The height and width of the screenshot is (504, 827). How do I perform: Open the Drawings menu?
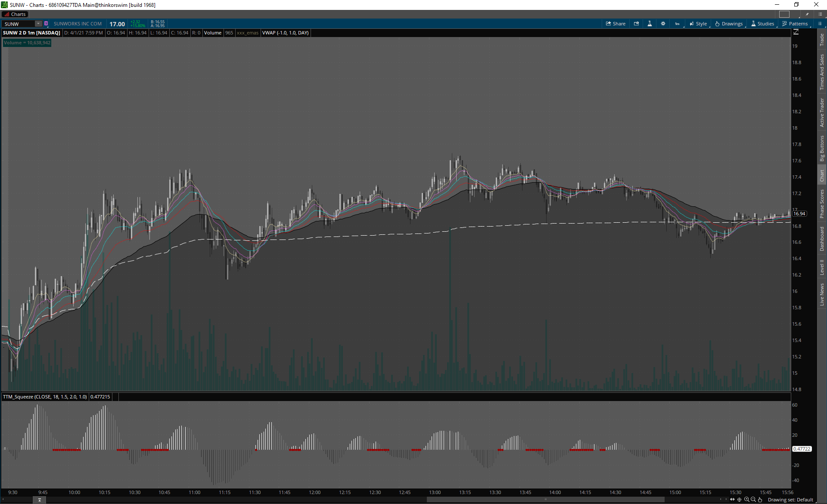click(729, 24)
